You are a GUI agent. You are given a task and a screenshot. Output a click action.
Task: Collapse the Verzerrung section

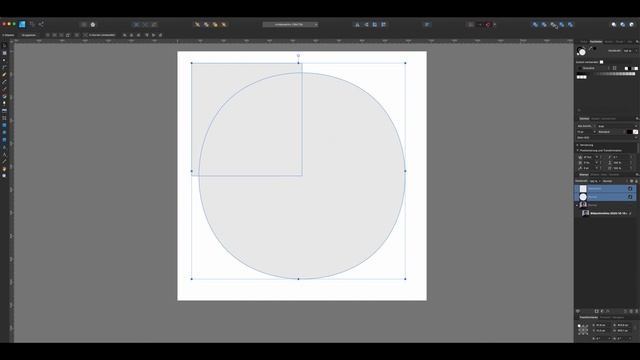(578, 145)
